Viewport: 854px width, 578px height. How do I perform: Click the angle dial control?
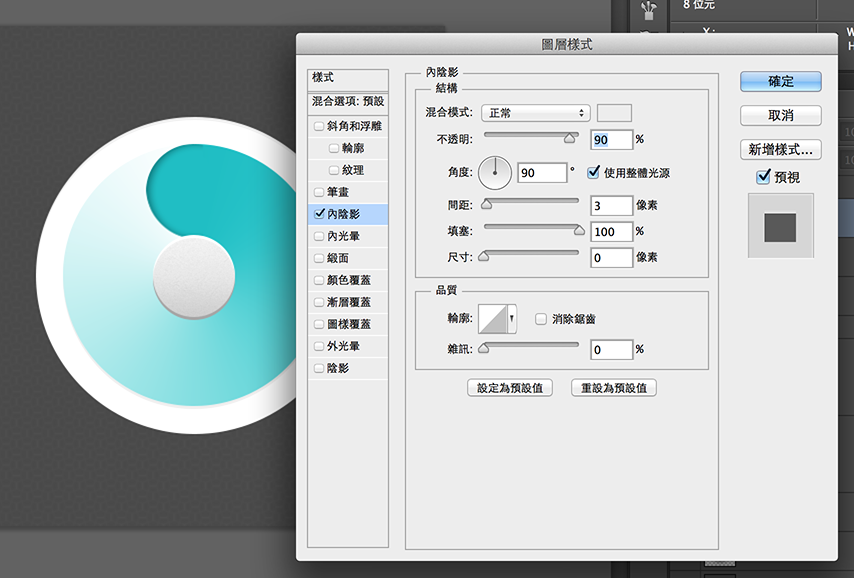coord(494,173)
